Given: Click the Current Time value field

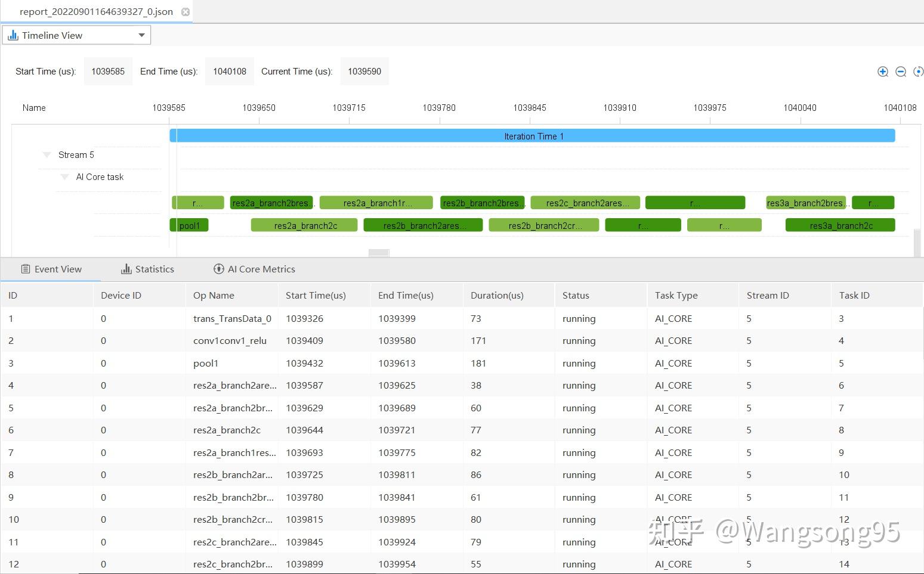Looking at the screenshot, I should [x=364, y=72].
